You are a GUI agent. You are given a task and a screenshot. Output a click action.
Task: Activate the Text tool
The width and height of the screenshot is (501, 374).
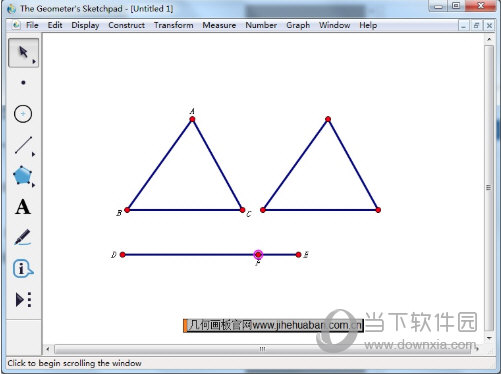click(x=23, y=207)
